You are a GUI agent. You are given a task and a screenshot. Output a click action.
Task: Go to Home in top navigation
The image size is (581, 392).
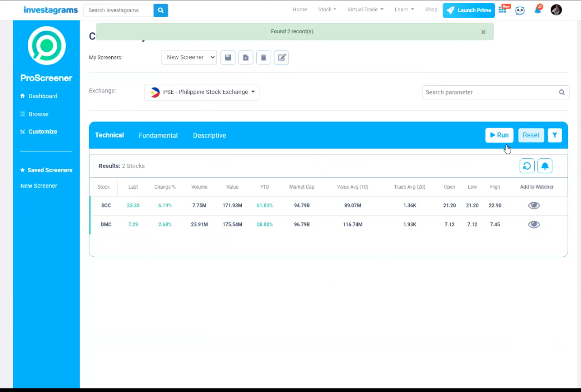pyautogui.click(x=300, y=10)
